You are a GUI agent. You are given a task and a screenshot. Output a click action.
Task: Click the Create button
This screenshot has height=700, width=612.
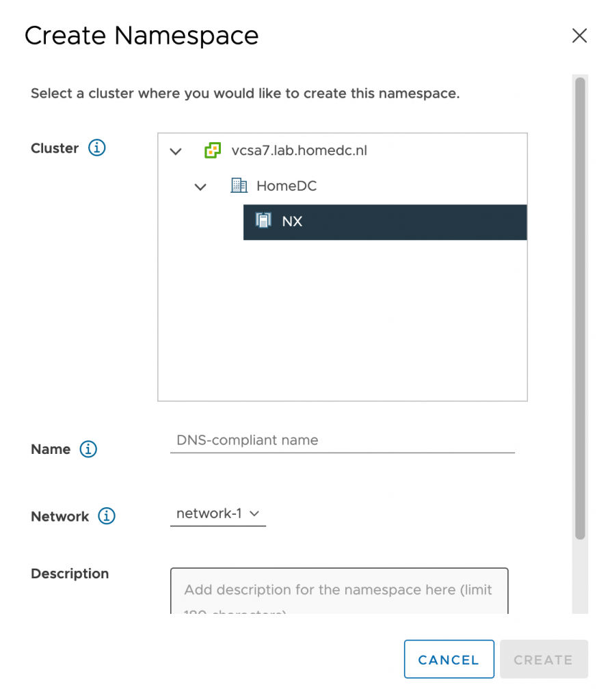pos(543,660)
